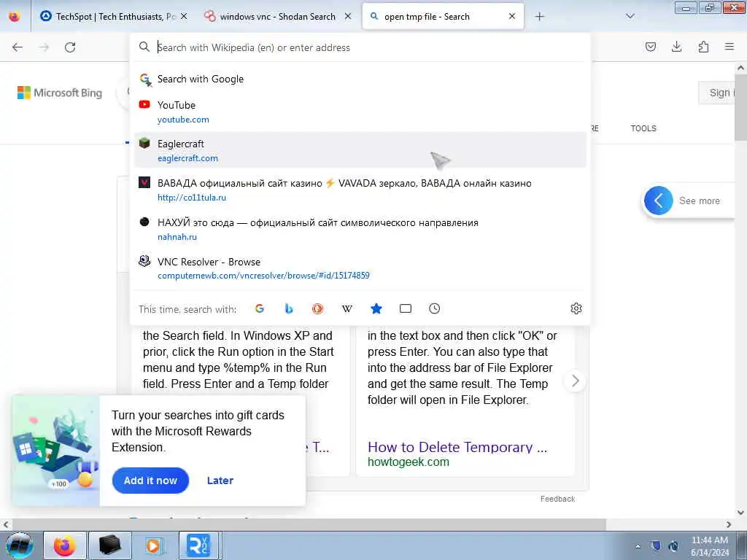Expand the list all tabs chevron
747x560 pixels.
coord(630,16)
